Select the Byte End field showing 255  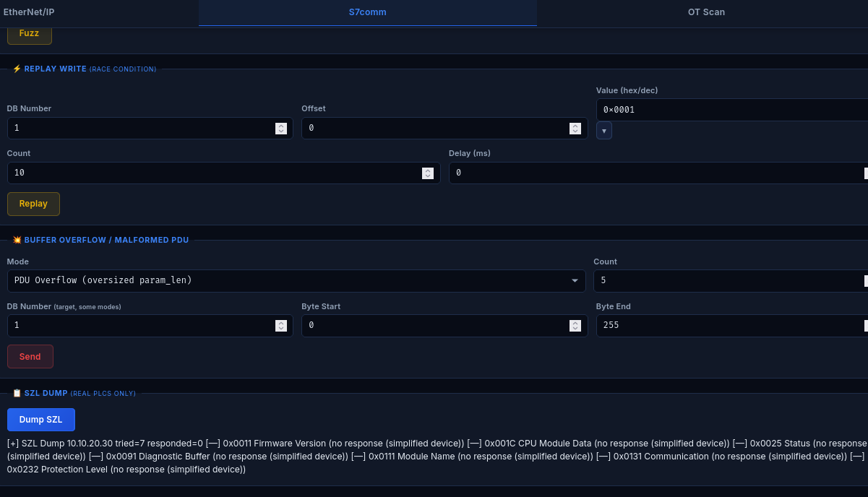[x=723, y=325]
